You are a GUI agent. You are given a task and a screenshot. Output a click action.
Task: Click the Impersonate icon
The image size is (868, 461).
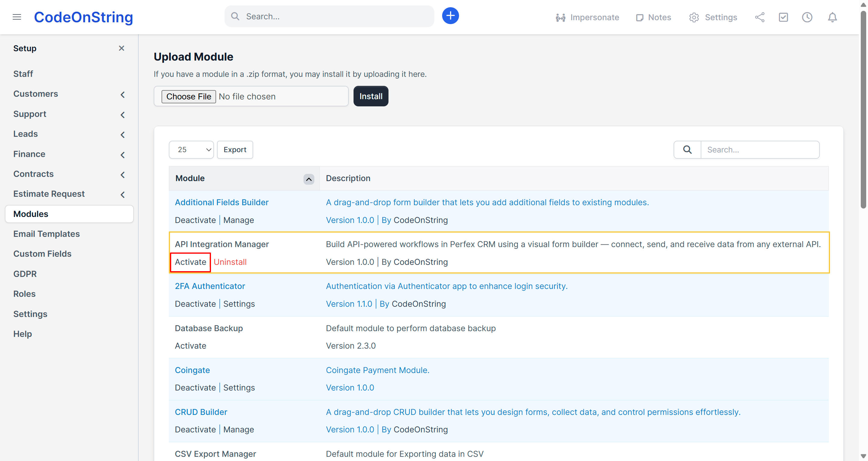560,17
